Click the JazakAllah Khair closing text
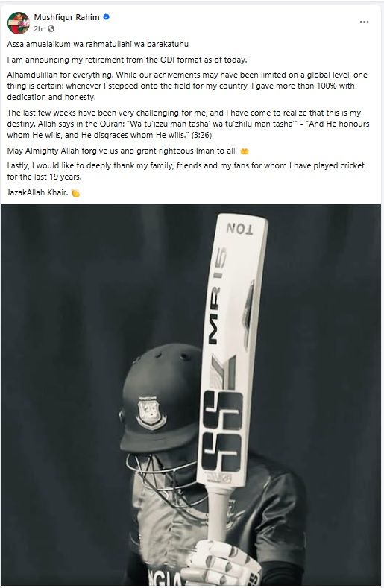The image size is (384, 588). click(37, 193)
